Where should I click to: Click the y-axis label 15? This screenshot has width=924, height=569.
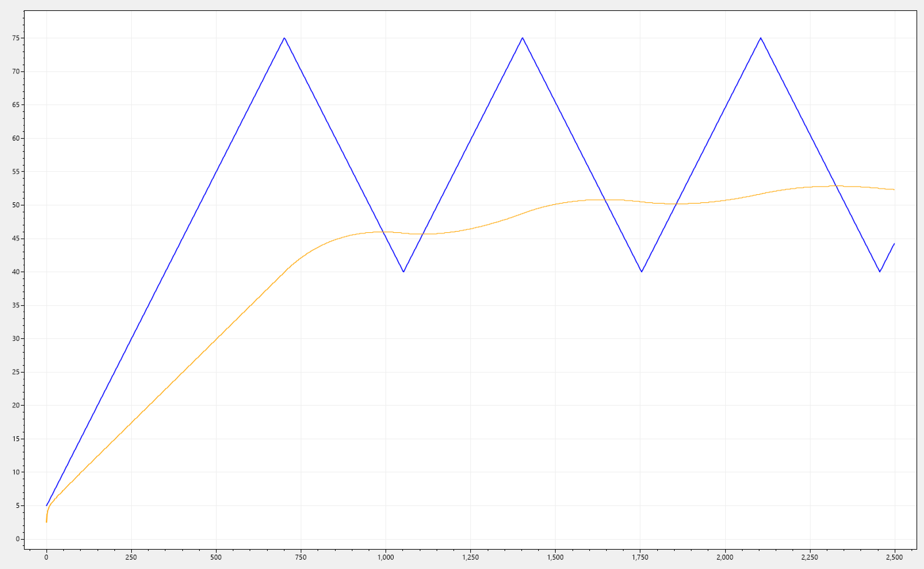coord(16,439)
